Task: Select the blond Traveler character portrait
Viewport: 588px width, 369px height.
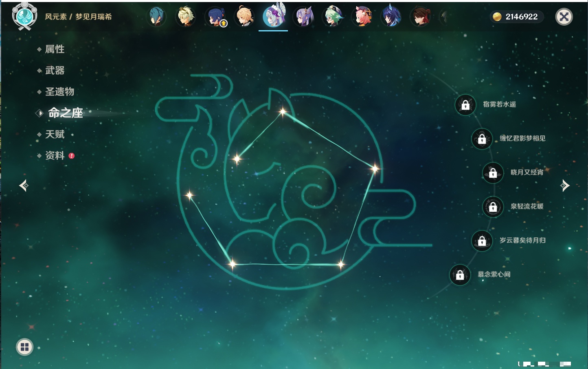Action: 245,17
